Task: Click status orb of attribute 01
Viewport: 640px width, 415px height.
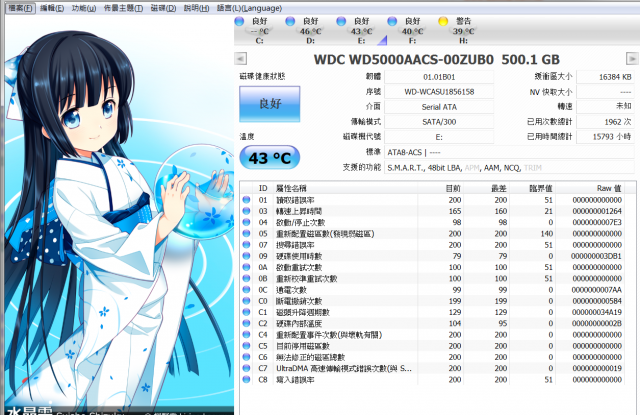Action: pyautogui.click(x=246, y=200)
